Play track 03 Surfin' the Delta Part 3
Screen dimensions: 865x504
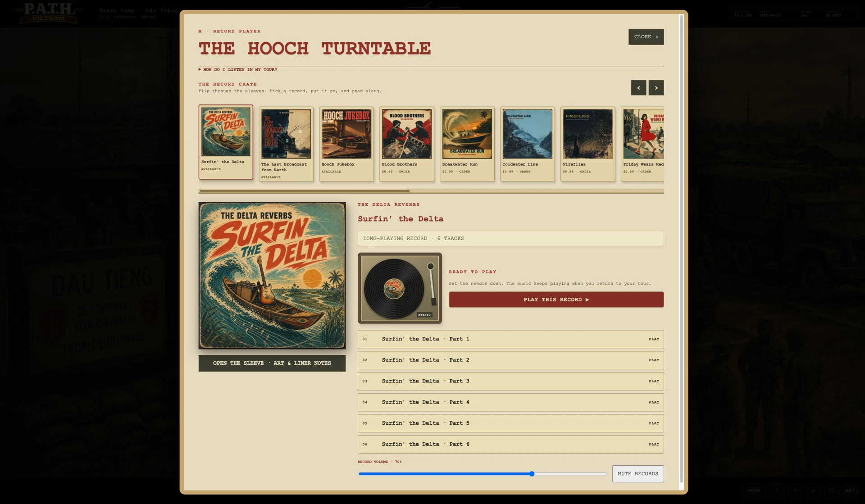coord(511,381)
